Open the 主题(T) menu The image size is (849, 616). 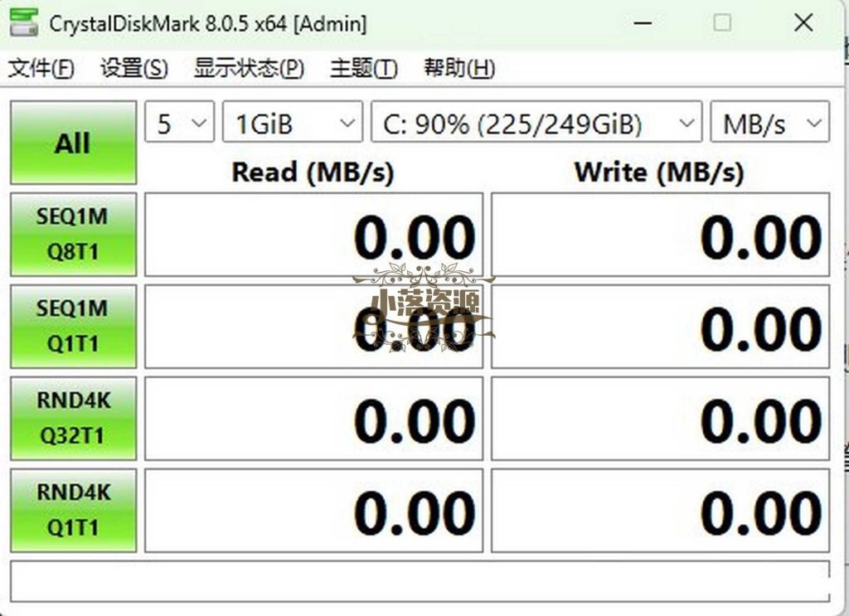(363, 69)
